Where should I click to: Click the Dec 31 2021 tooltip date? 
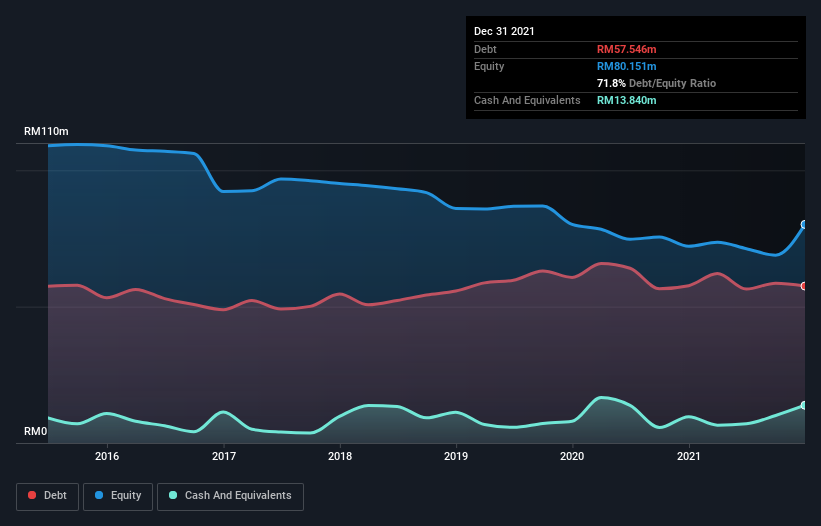[504, 31]
